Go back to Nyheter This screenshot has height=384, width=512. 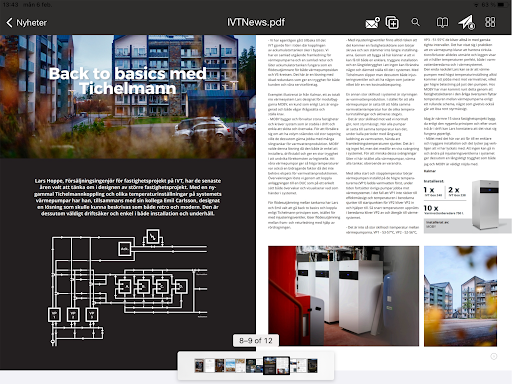click(27, 23)
